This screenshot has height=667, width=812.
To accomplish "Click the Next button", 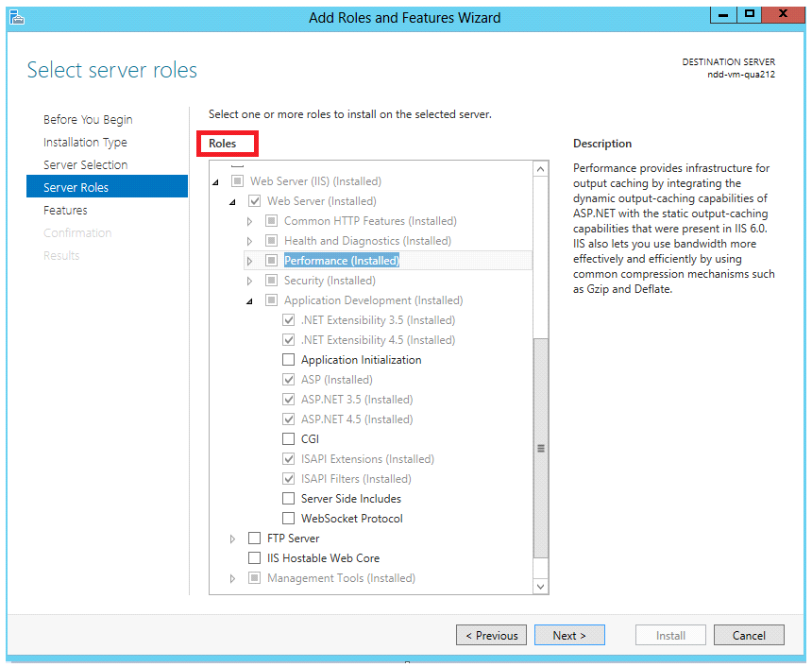I will (569, 635).
